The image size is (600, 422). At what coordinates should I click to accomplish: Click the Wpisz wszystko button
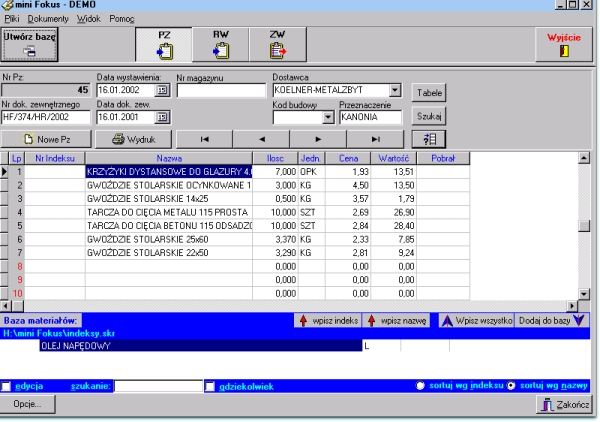point(476,321)
